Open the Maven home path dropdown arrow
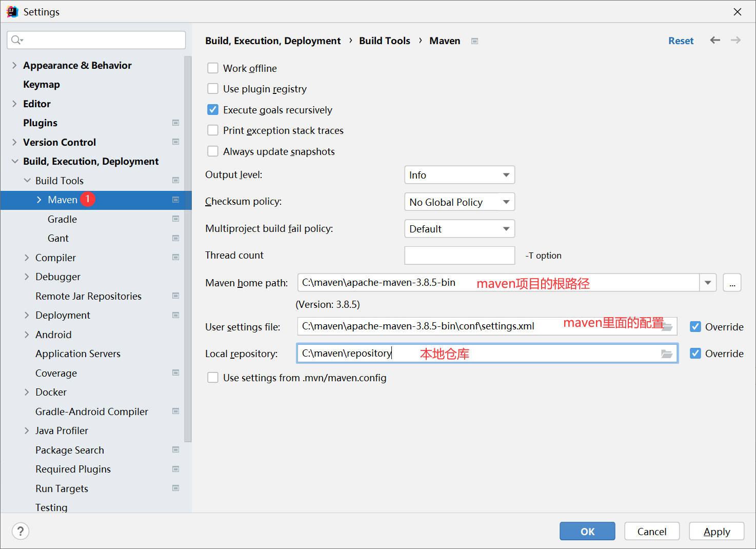The width and height of the screenshot is (756, 549). click(x=708, y=283)
